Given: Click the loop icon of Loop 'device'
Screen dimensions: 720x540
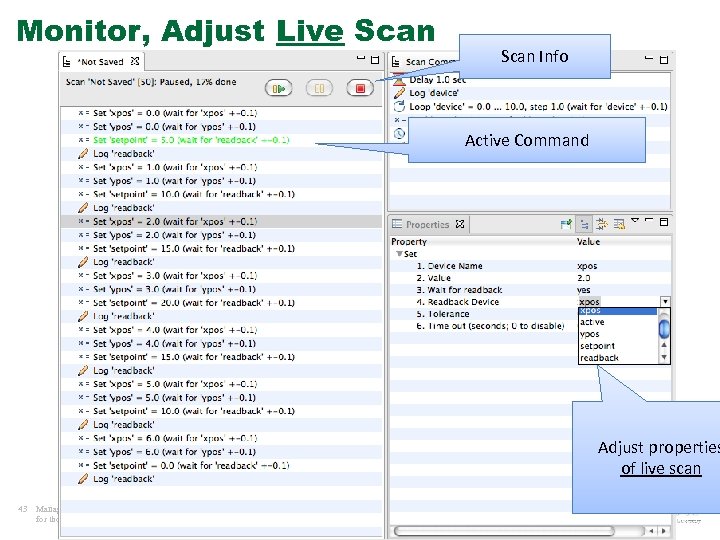Looking at the screenshot, I should [x=399, y=107].
